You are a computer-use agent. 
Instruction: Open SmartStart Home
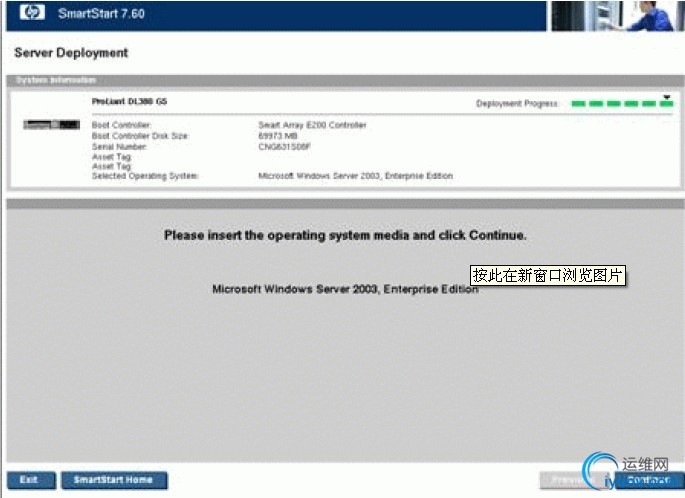114,480
